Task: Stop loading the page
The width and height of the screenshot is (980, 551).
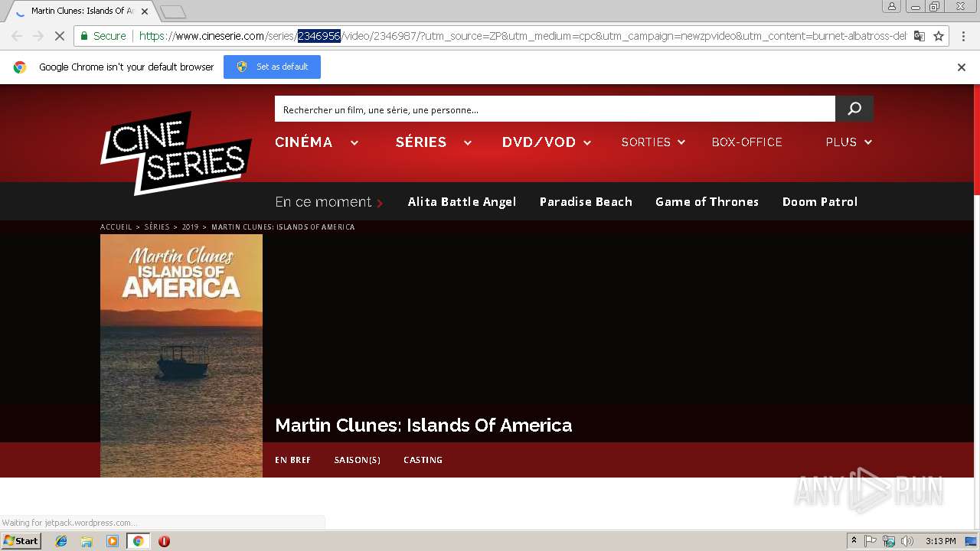Action: tap(59, 36)
